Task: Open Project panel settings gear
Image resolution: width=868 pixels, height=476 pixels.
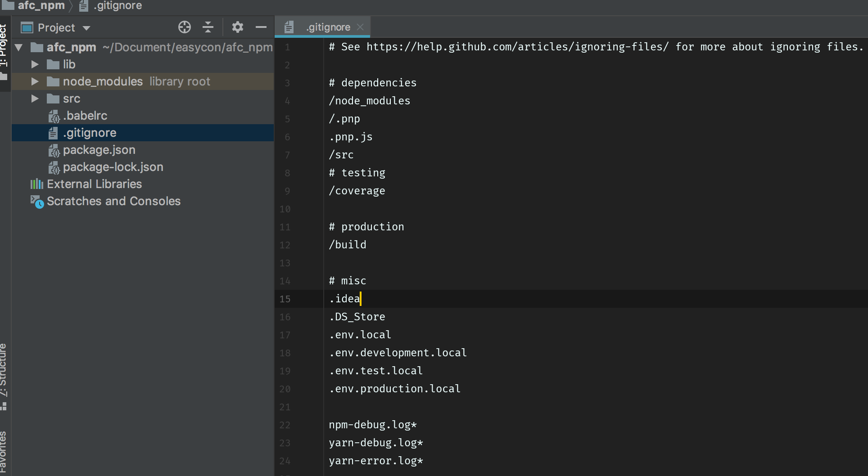Action: click(x=238, y=27)
